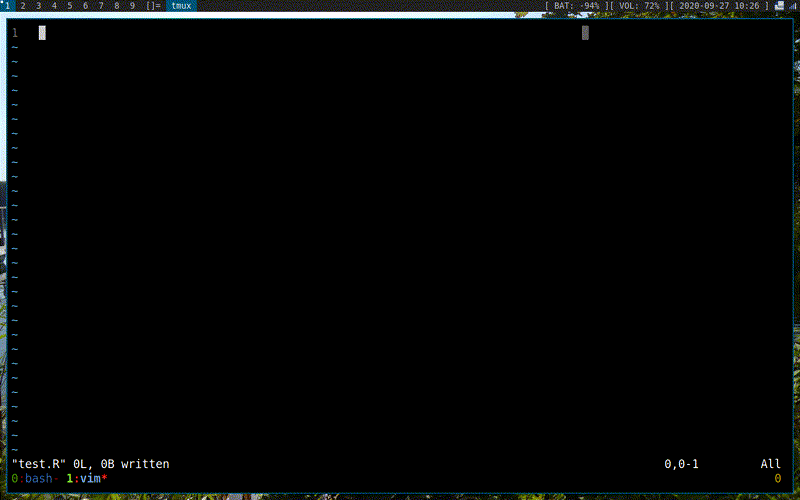Click the 2020-09-27 10:26 date clock
This screenshot has width=800, height=500.
(x=719, y=6)
